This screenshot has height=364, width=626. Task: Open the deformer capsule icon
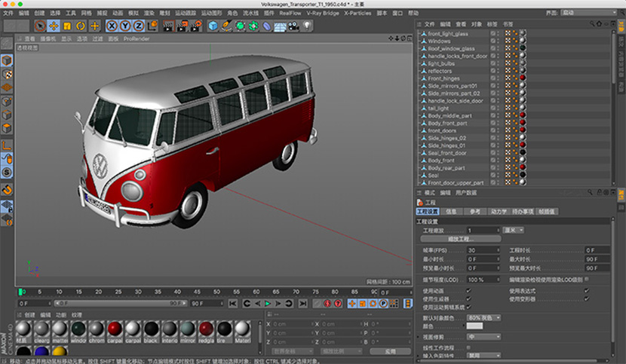pyautogui.click(x=267, y=26)
